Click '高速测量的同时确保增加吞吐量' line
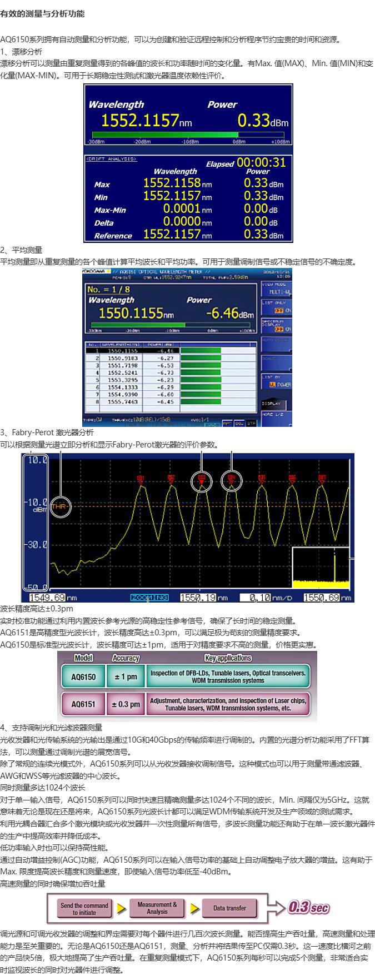This screenshot has height=980, width=375. pyautogui.click(x=53, y=883)
